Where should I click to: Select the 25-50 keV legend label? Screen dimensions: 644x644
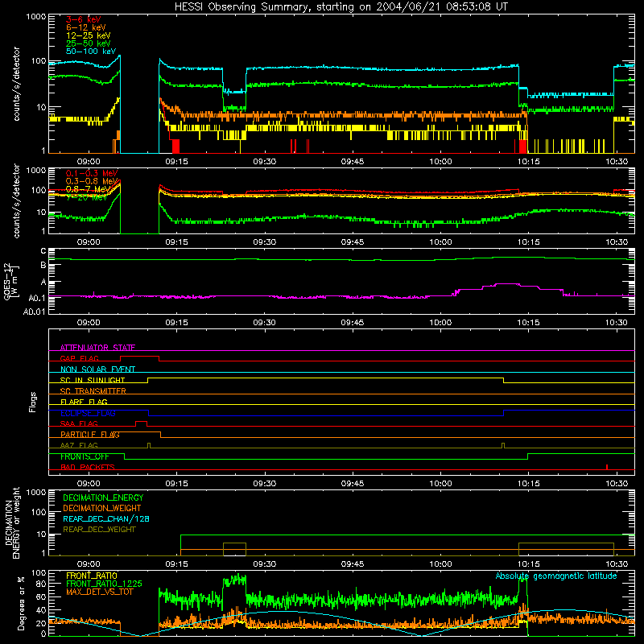pyautogui.click(x=88, y=43)
